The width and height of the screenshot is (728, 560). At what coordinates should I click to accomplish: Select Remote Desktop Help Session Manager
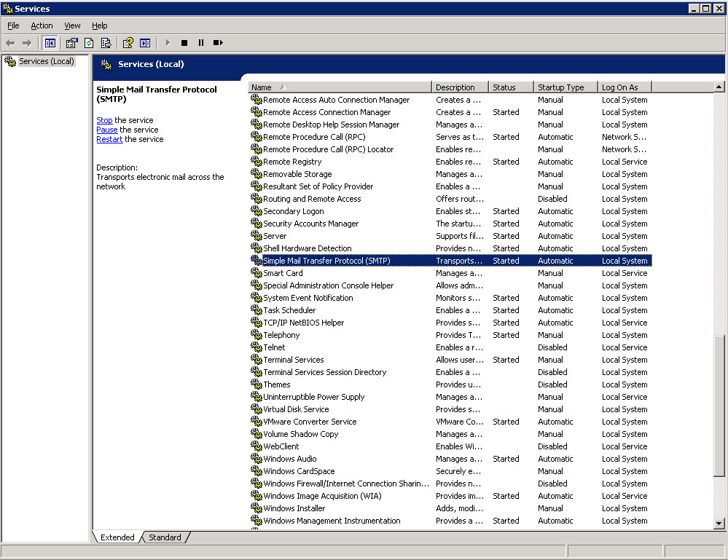point(331,125)
